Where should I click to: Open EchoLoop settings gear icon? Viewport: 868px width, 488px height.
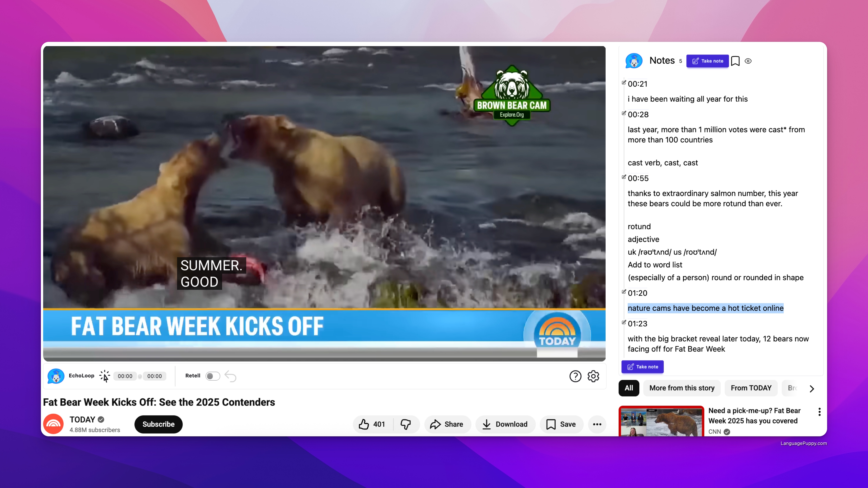click(x=593, y=376)
